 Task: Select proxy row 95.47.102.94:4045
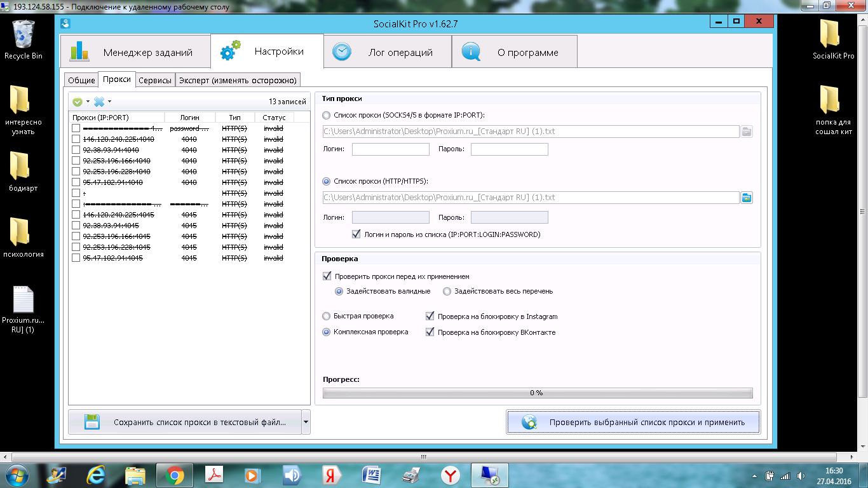188,258
